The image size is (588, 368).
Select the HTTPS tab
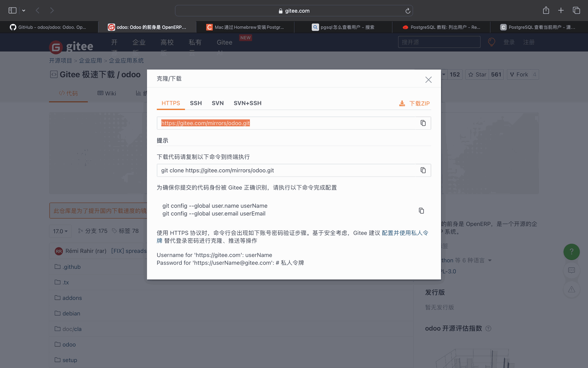pos(171,103)
